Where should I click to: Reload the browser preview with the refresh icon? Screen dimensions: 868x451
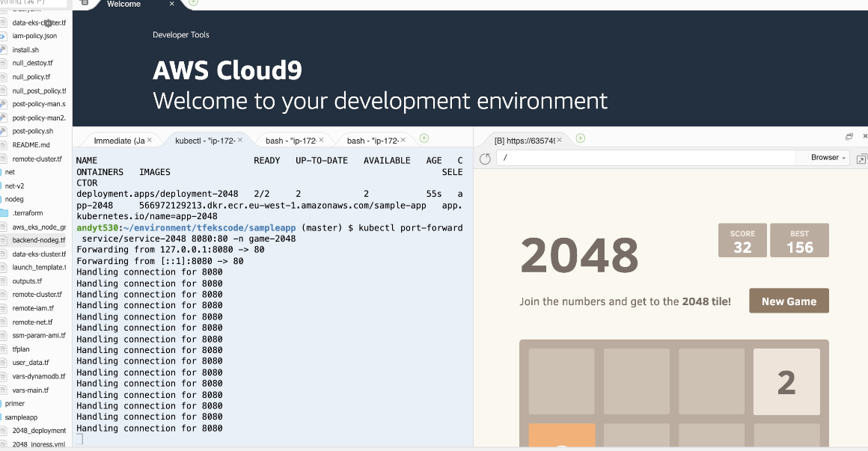pyautogui.click(x=485, y=158)
